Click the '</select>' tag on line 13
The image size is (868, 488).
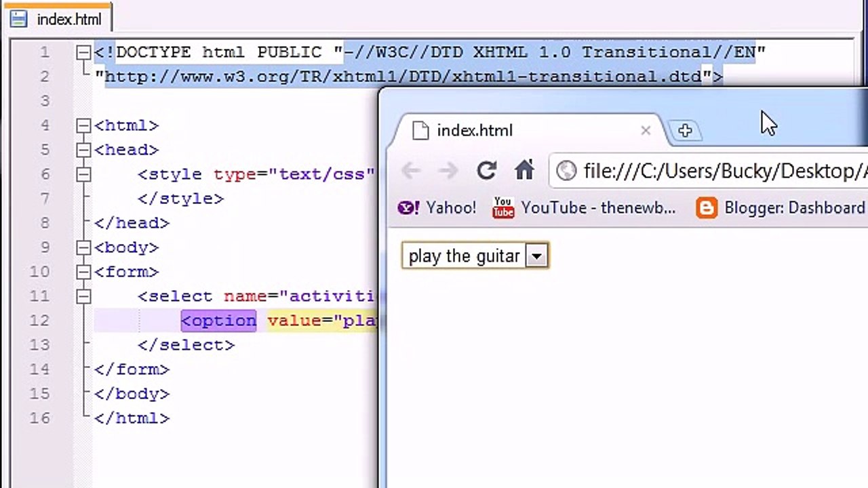pos(186,345)
